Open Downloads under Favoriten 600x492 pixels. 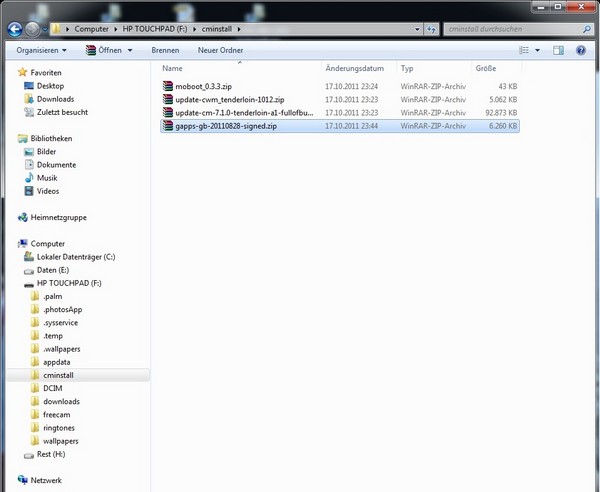click(x=55, y=99)
